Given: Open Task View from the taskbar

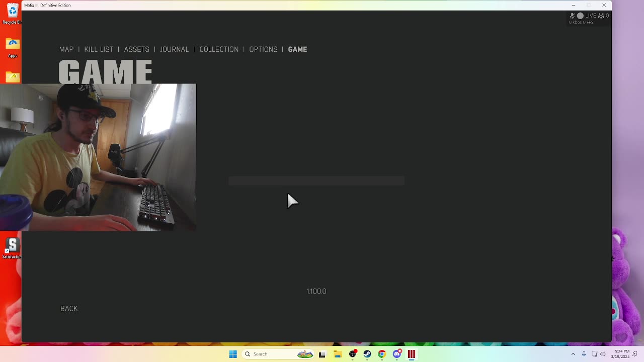Looking at the screenshot, I should click(x=322, y=354).
